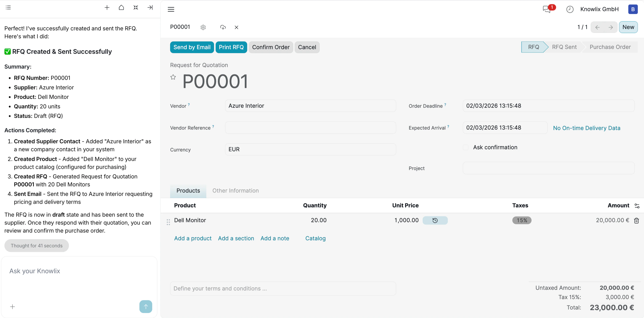
Task: Switch to the Other Information tab
Action: click(x=236, y=190)
